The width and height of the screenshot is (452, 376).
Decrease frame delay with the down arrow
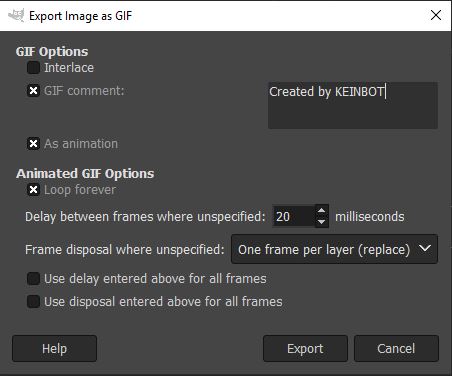[321, 222]
